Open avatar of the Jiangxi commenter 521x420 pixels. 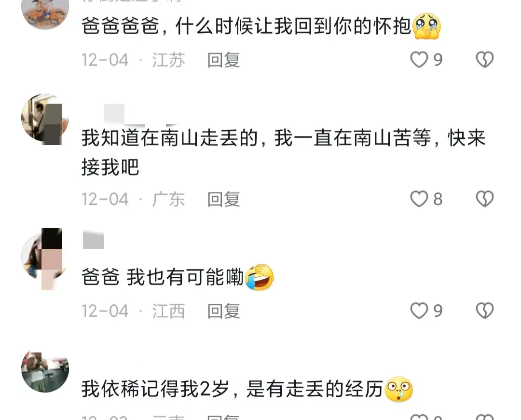(x=45, y=257)
